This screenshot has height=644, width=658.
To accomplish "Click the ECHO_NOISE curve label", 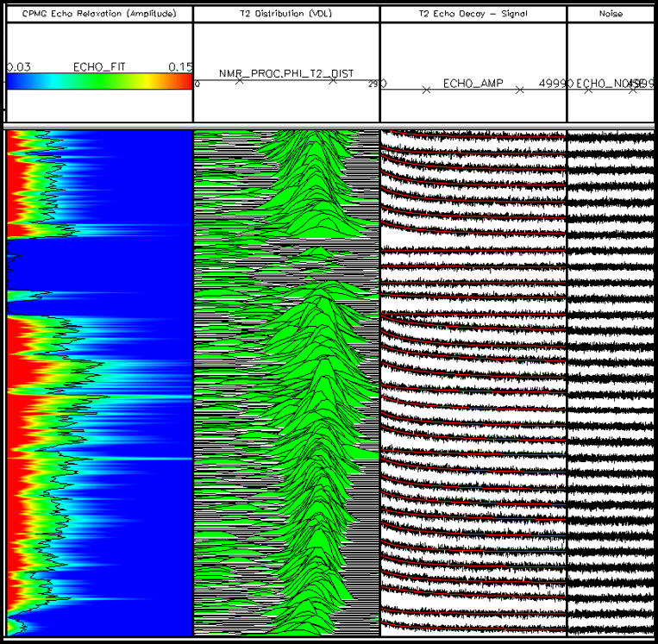I will (x=609, y=84).
